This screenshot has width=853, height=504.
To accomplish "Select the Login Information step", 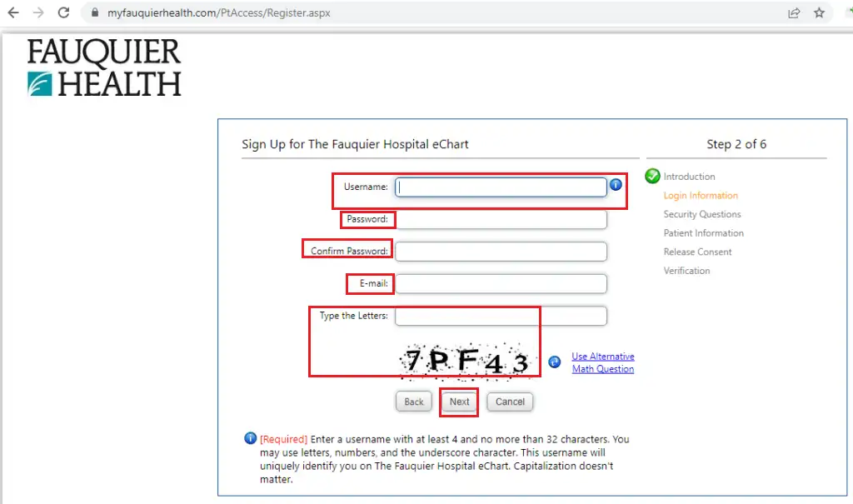I will [701, 196].
